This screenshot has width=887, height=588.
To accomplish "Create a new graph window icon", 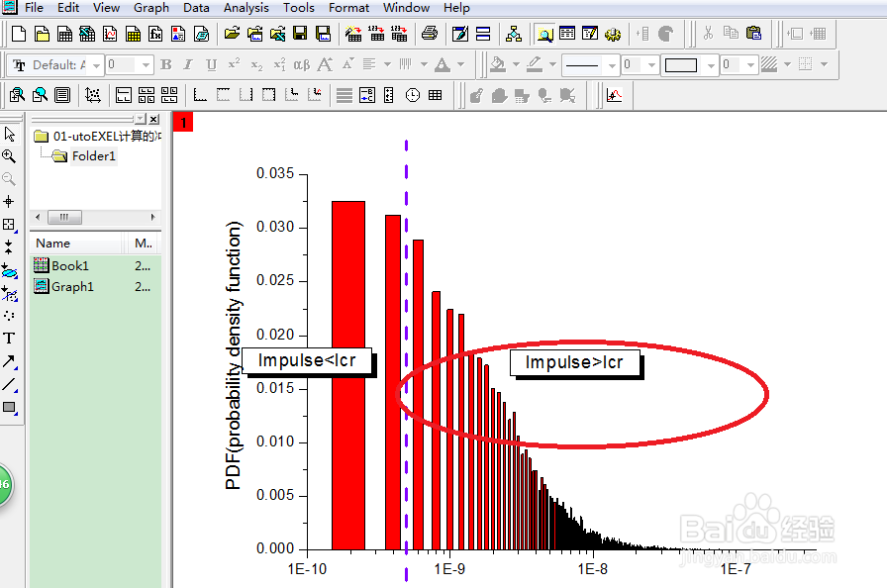I will click(110, 34).
